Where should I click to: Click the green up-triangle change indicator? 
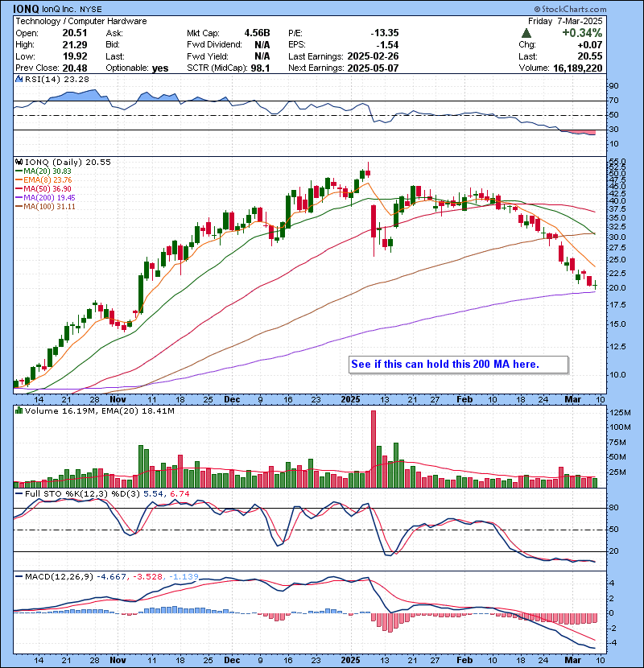(526, 33)
